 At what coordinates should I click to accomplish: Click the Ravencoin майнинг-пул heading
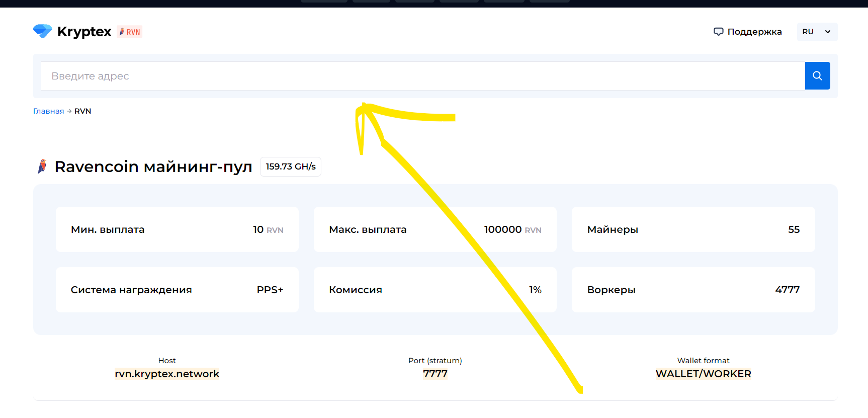153,166
